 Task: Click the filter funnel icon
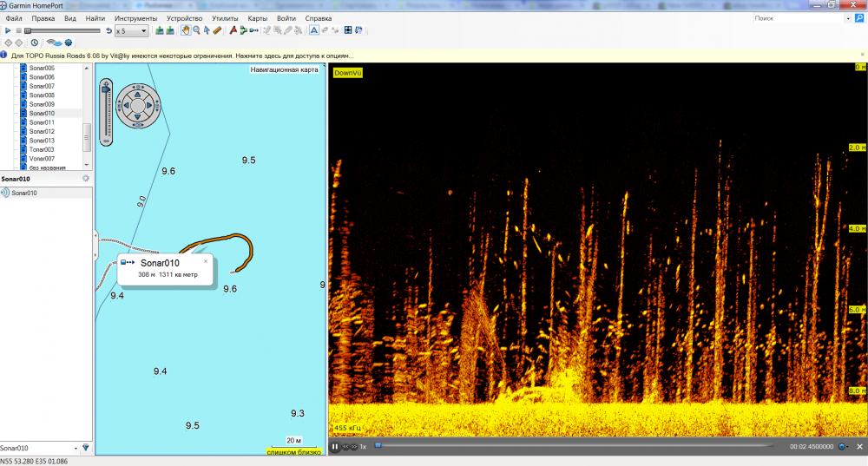coord(86,448)
